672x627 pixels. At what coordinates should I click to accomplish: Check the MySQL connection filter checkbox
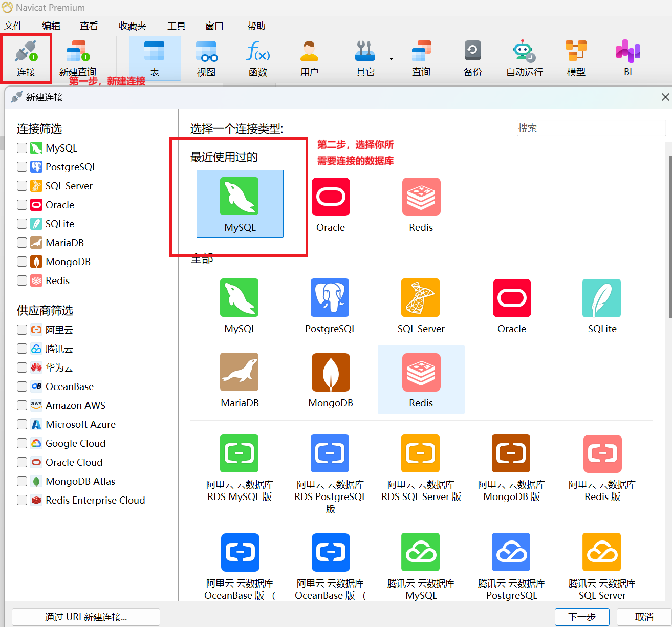22,148
